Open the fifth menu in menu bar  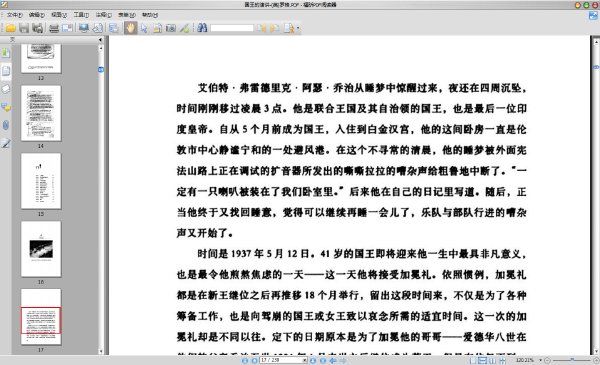(x=104, y=15)
